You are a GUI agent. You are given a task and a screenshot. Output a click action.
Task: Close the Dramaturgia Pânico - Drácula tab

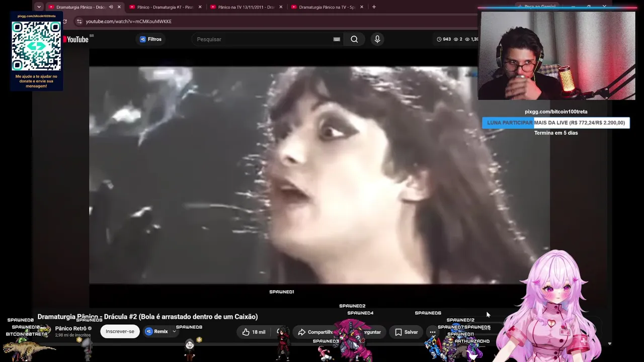pyautogui.click(x=119, y=7)
